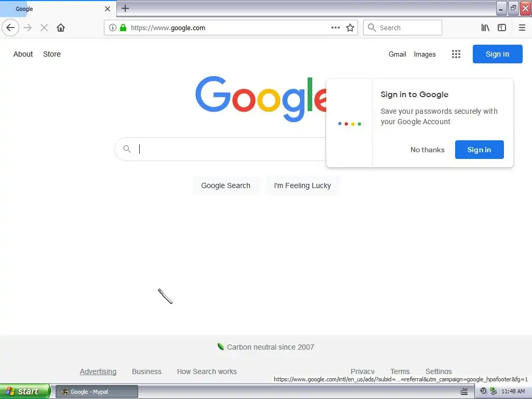
Task: Close the Google tab
Action: click(108, 9)
